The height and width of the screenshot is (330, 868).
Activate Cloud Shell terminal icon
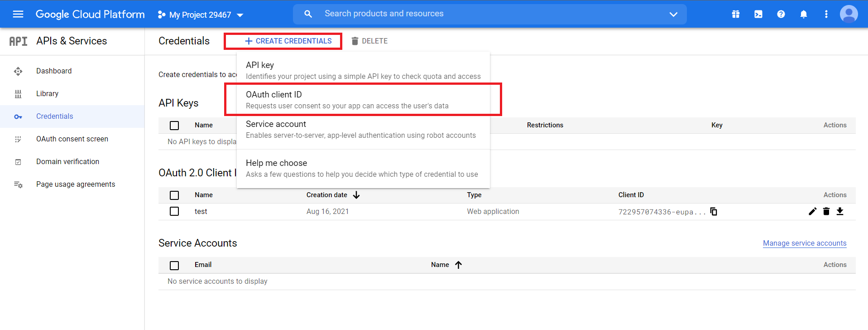tap(758, 14)
